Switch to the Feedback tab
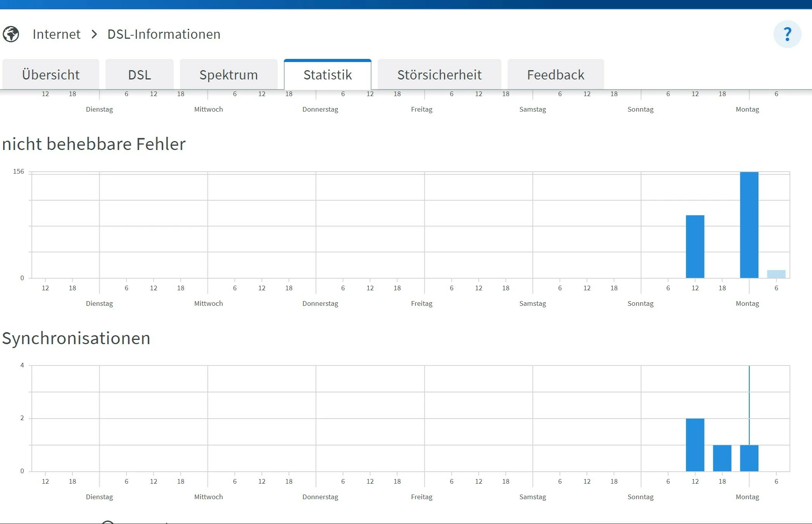The image size is (812, 524). (556, 74)
